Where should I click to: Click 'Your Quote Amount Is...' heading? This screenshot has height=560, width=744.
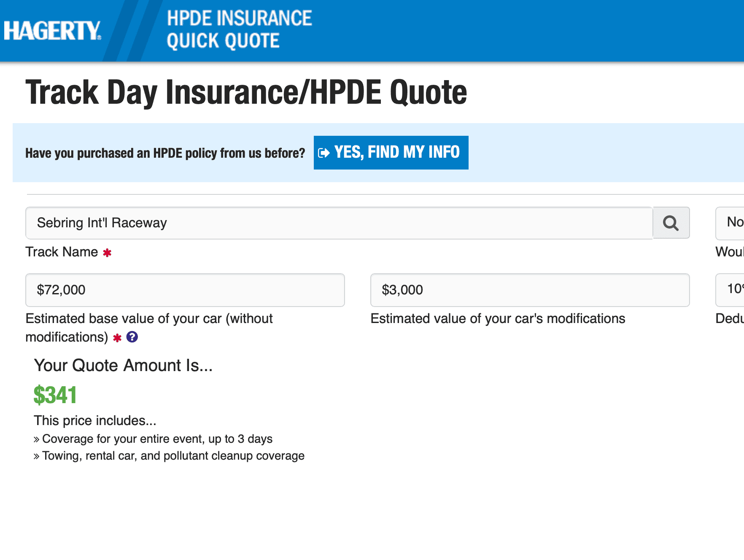[123, 365]
